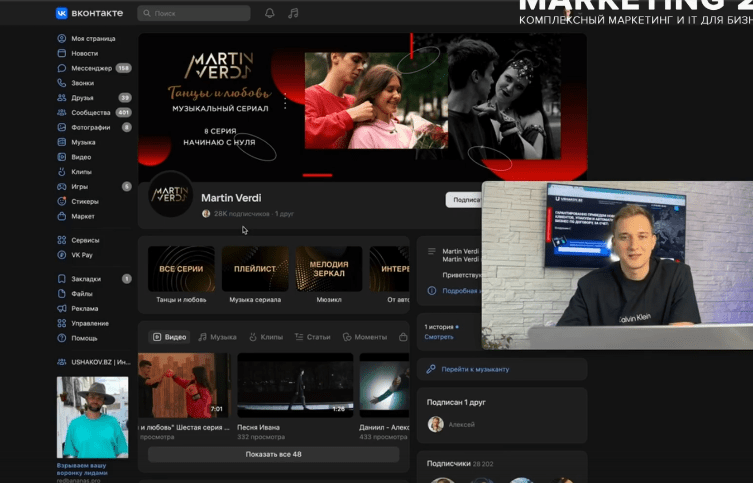Click the Стикеры icon

point(61,202)
